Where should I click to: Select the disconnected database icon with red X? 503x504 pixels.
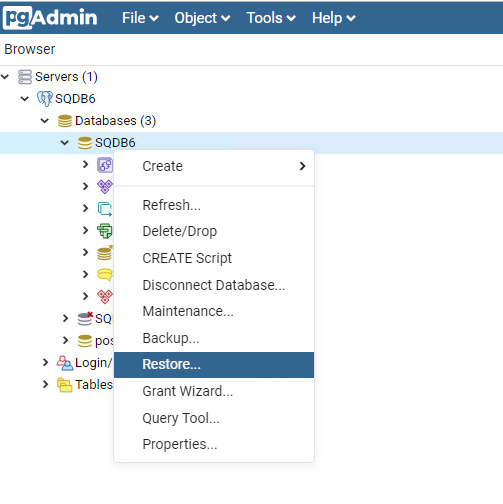click(85, 318)
